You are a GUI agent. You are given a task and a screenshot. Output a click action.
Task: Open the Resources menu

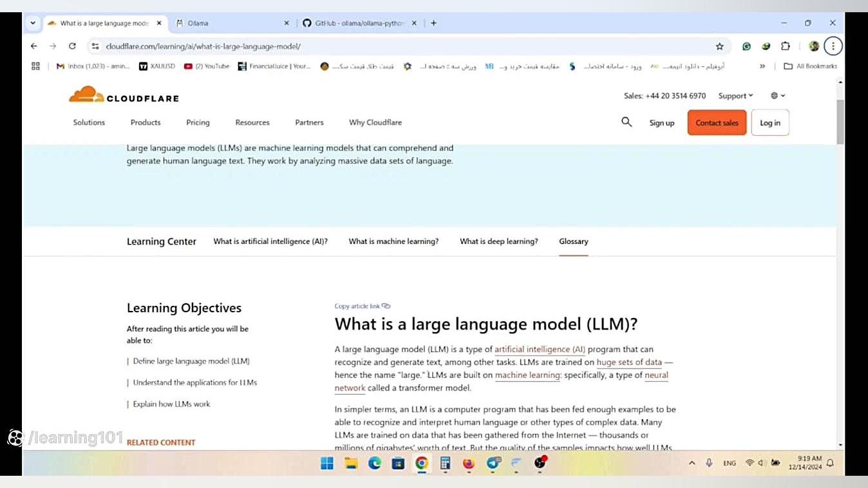pyautogui.click(x=252, y=122)
